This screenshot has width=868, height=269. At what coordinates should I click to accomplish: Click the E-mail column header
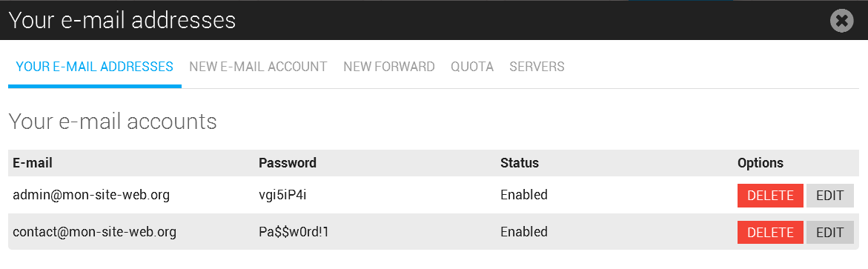33,163
